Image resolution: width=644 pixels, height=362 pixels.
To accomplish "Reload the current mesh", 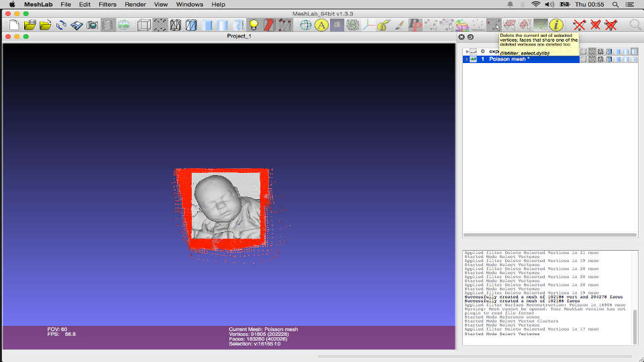I will tap(61, 25).
